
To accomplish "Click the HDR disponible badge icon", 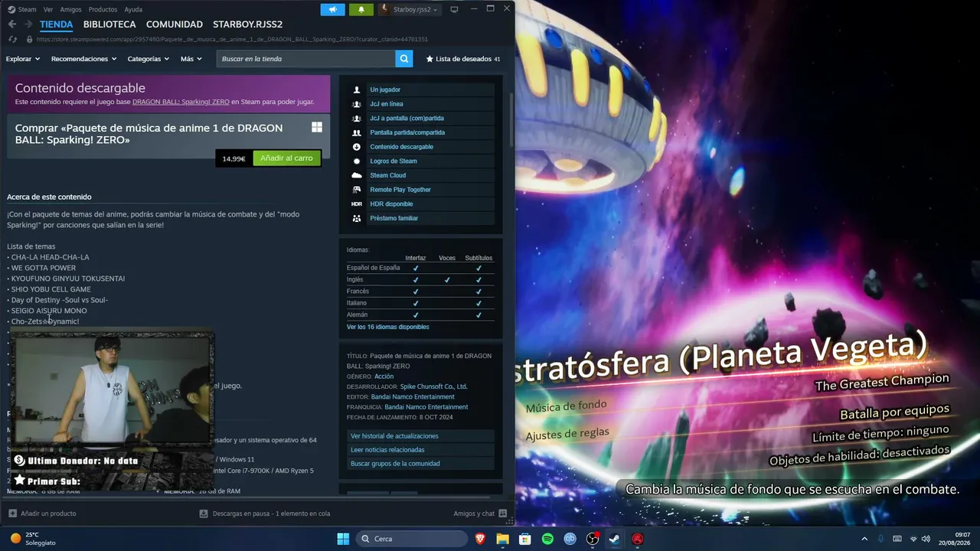I will pyautogui.click(x=357, y=204).
